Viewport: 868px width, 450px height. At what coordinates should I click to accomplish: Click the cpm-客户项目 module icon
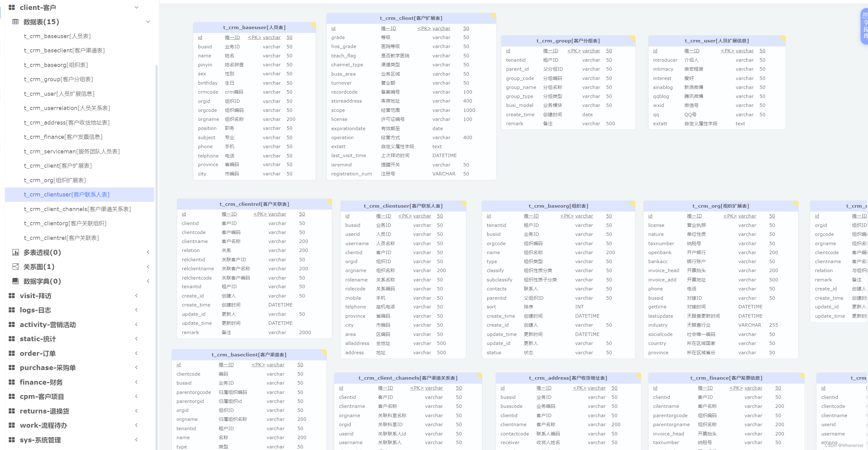point(11,396)
